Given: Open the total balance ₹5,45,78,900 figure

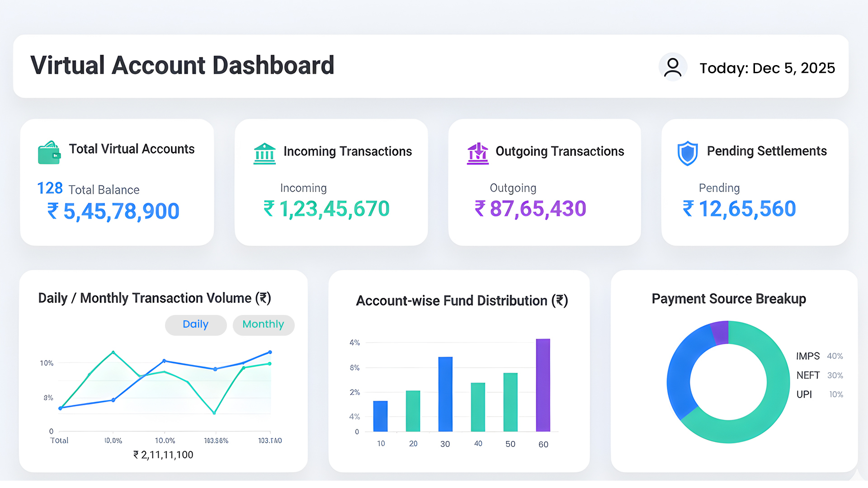Looking at the screenshot, I should click(113, 211).
